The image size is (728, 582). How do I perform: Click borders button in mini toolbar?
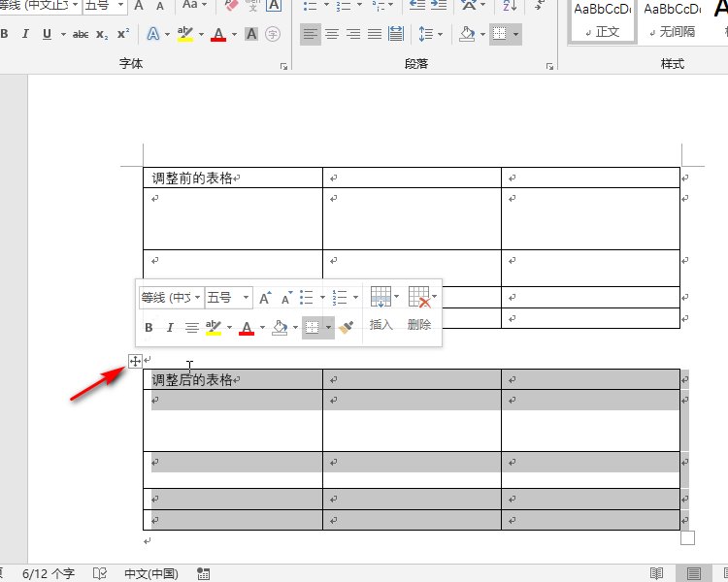(312, 328)
